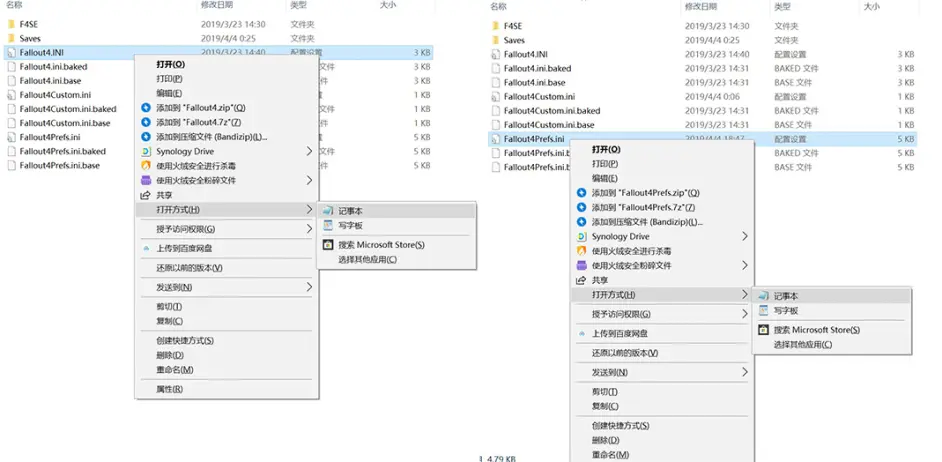Viewport: 942px width, 462px height.
Task: Click Notepad icon in Fallout4Prefs.ini open-with submenu
Action: point(763,296)
